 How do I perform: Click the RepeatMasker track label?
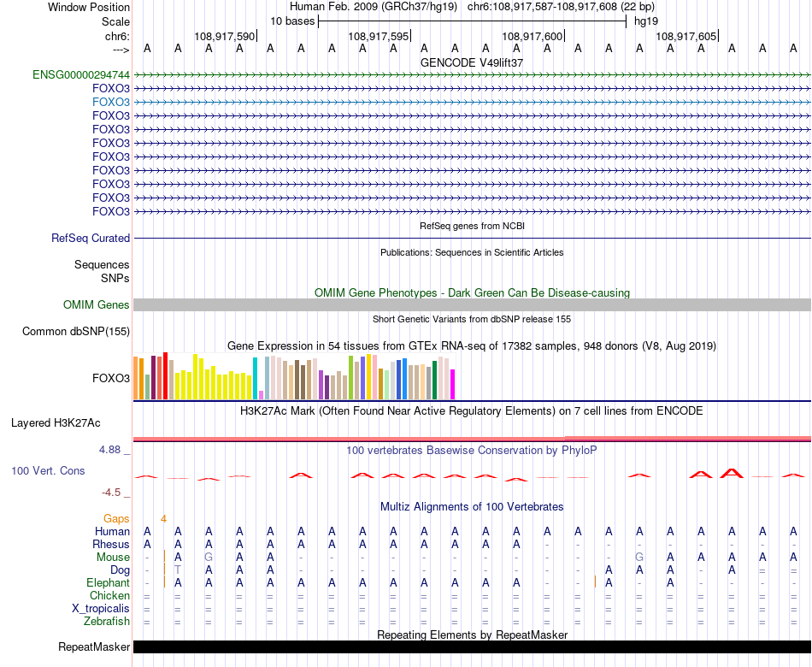click(x=94, y=646)
